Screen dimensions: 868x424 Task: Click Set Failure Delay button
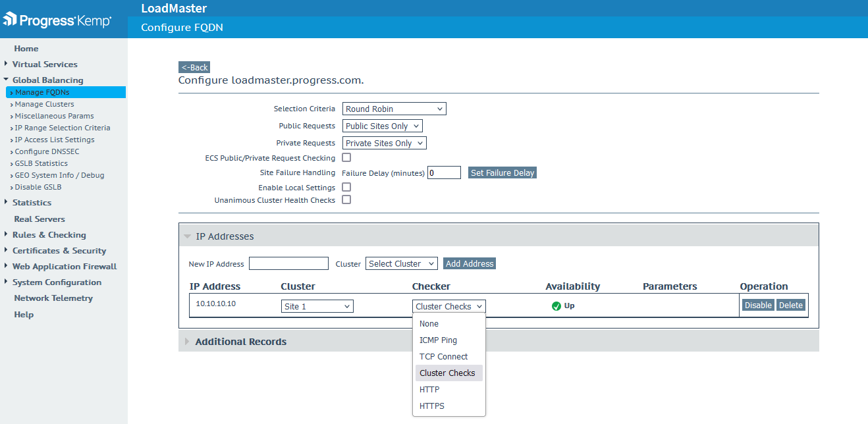pos(502,172)
